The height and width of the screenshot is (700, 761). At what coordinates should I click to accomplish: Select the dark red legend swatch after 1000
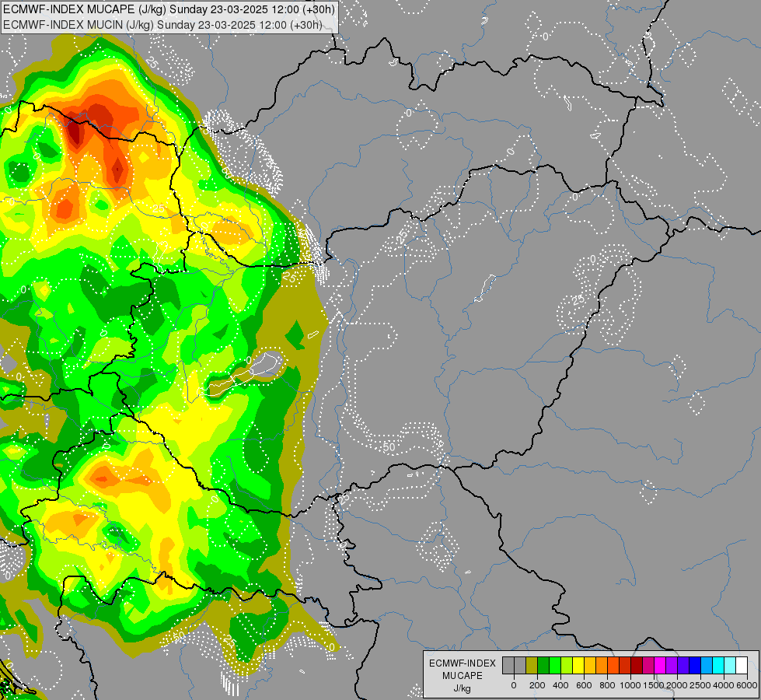coord(637,665)
